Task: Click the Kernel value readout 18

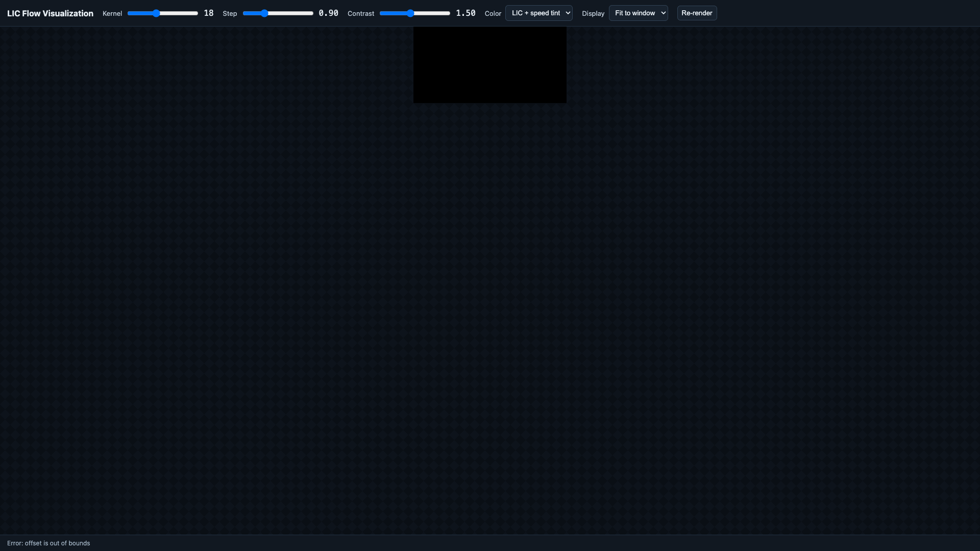Action: 209,13
